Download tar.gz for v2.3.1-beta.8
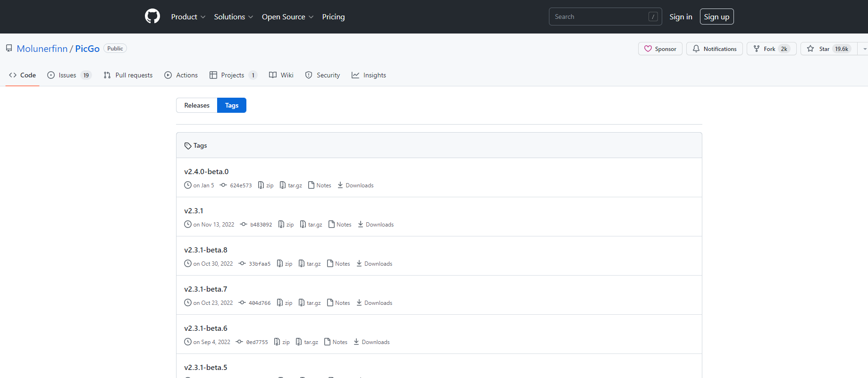This screenshot has height=378, width=868. click(x=310, y=264)
